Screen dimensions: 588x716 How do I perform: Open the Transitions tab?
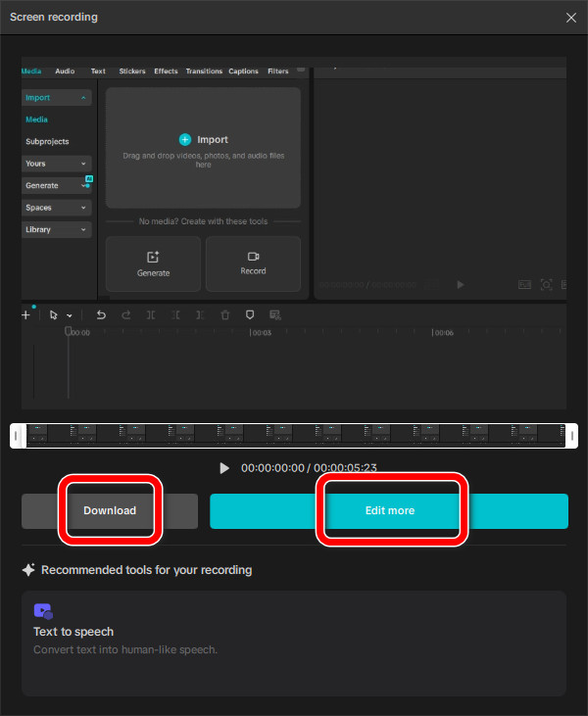[204, 72]
